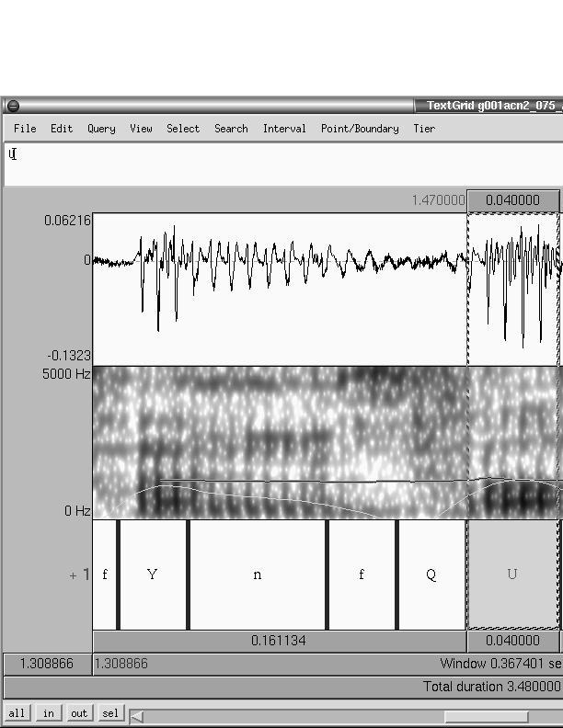Select the interval labeled "n"
This screenshot has width=563, height=728.
(x=258, y=574)
